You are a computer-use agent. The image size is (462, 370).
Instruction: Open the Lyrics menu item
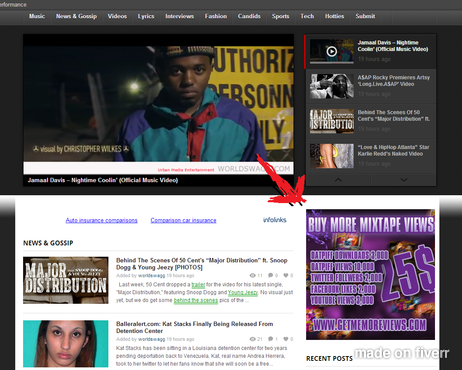(146, 16)
